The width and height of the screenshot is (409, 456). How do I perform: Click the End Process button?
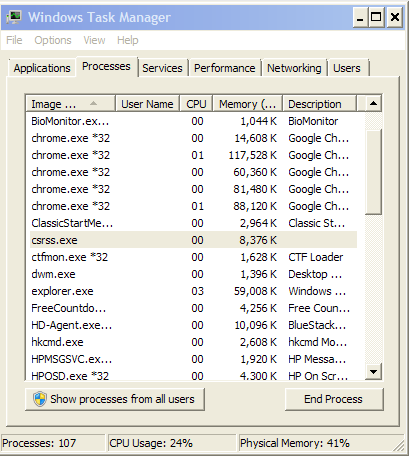(334, 399)
